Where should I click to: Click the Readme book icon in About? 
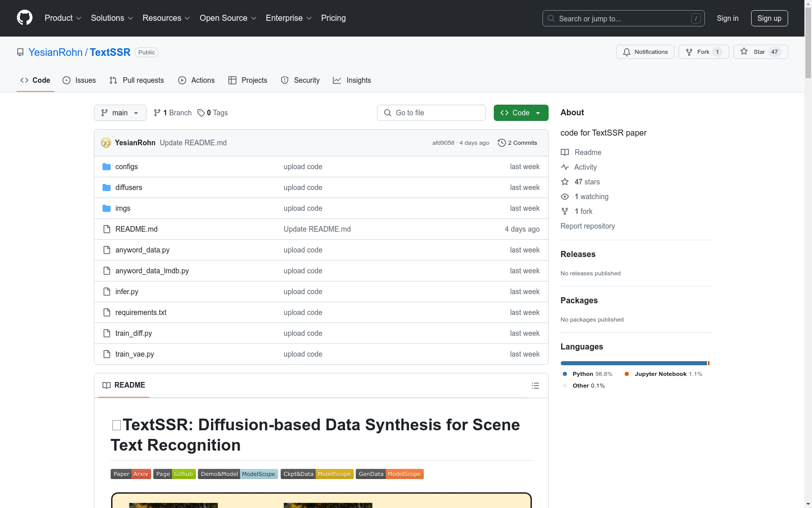coord(565,152)
